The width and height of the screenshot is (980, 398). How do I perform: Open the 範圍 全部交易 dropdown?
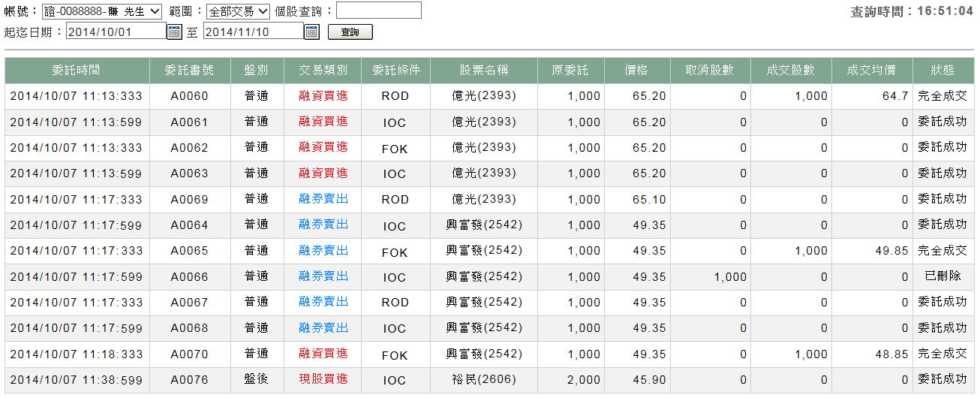pyautogui.click(x=238, y=11)
